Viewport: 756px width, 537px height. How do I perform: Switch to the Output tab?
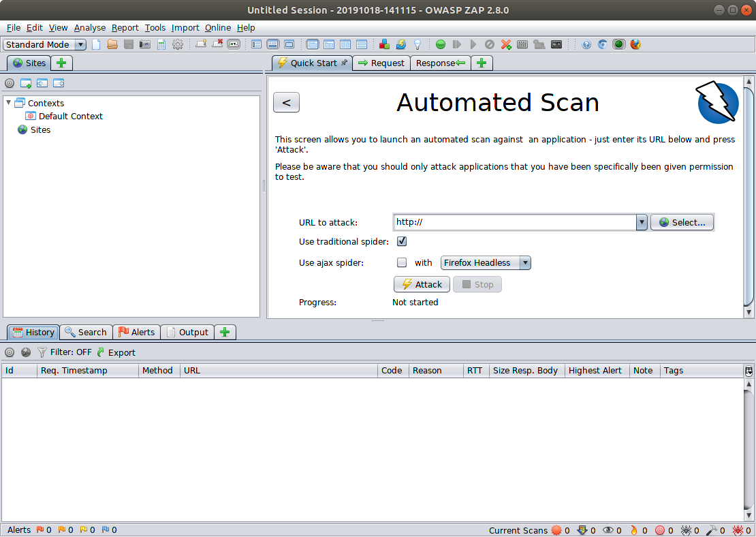(187, 333)
